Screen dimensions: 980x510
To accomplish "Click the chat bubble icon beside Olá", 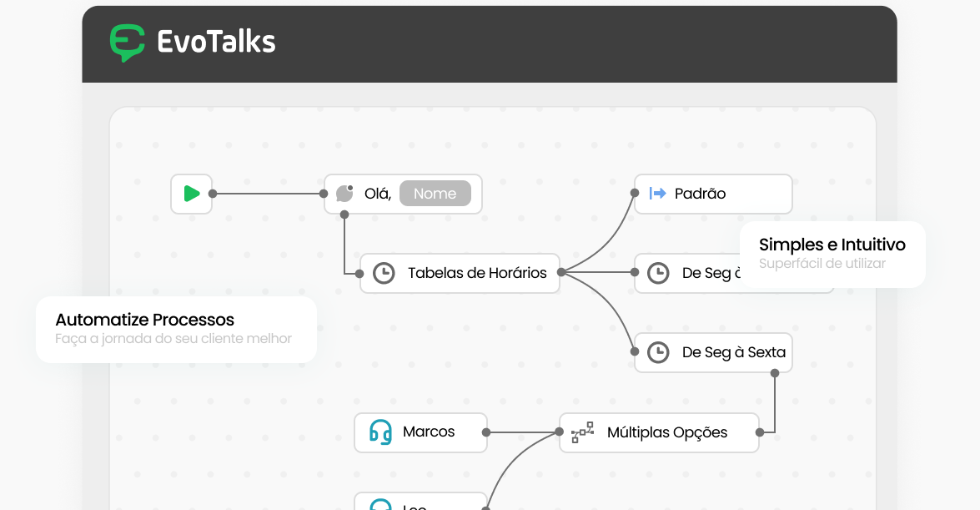I will click(344, 194).
